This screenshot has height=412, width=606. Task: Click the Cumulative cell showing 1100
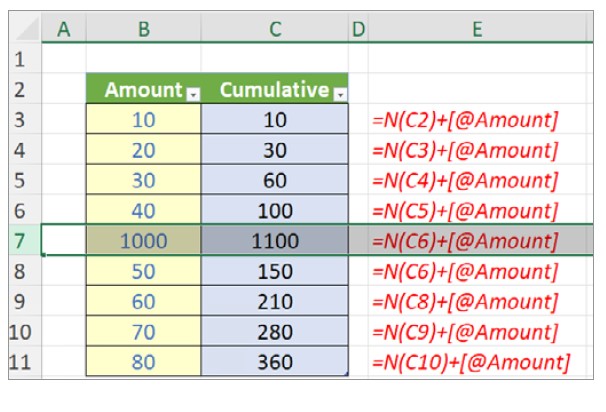pos(274,241)
